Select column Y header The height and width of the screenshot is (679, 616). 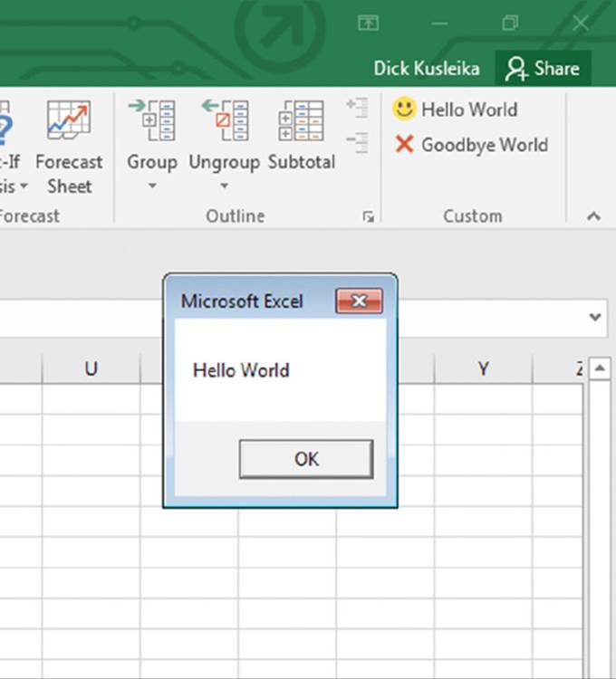point(483,369)
